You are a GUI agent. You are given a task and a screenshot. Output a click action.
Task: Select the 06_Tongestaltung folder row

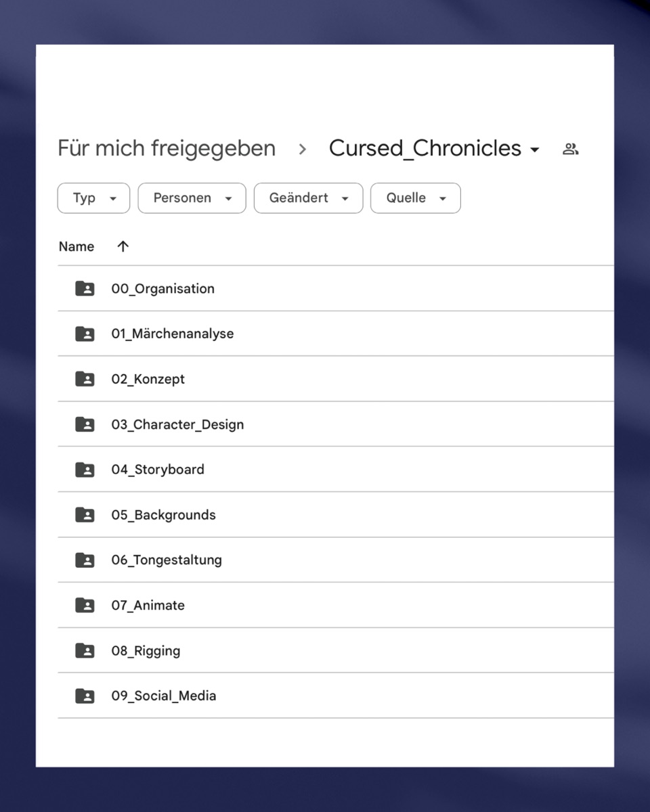(x=336, y=560)
